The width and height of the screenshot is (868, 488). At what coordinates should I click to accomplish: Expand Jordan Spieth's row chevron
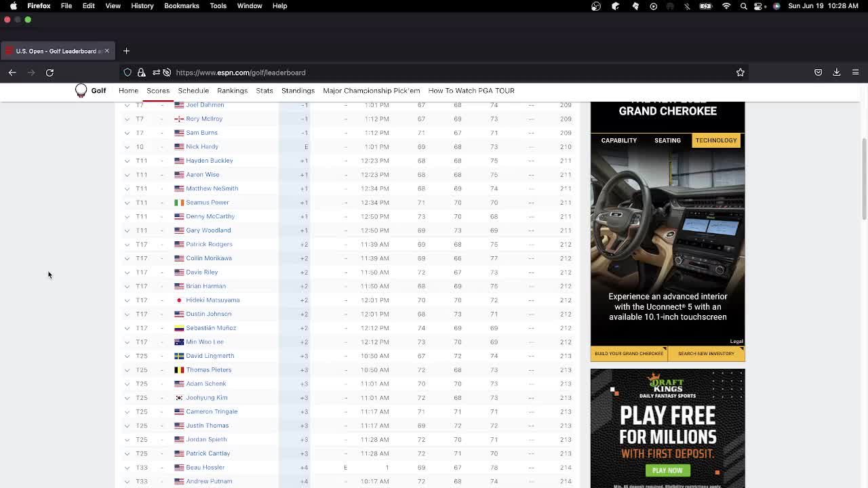click(x=127, y=439)
